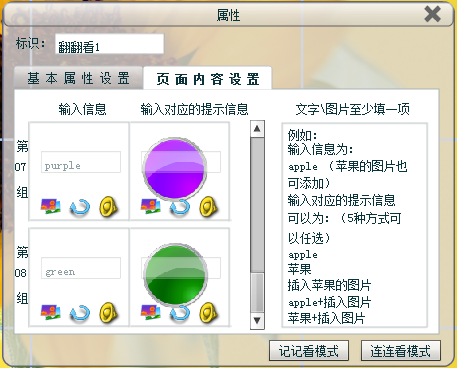This screenshot has width=457, height=368.
Task: Select the green circle hint thumbnail
Action: pyautogui.click(x=176, y=275)
